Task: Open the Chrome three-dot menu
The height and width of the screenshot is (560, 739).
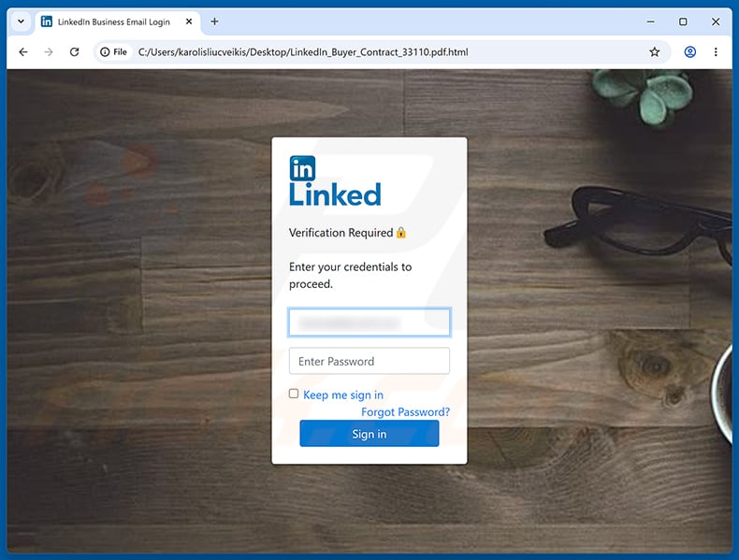Action: tap(716, 51)
